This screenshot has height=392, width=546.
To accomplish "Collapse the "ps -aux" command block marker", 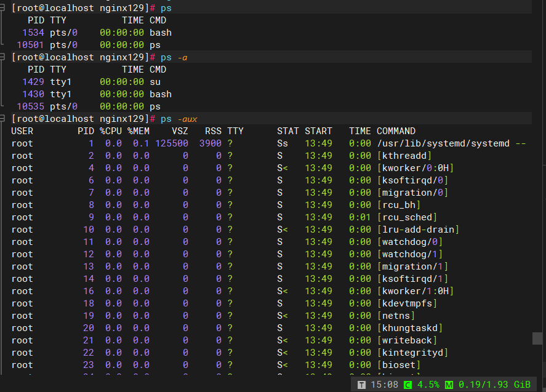I will coord(2,118).
